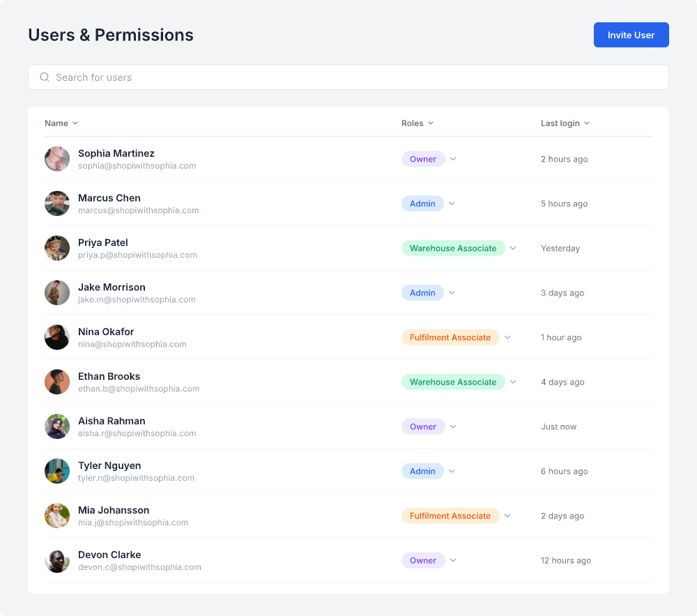Sort users by Name column chevron
This screenshot has height=616, width=697.
pos(75,123)
